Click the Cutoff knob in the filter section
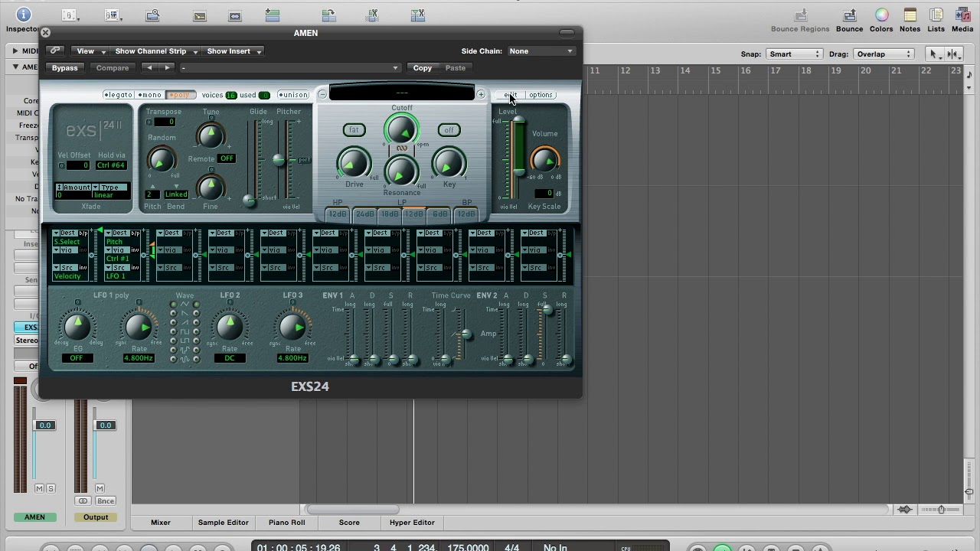980x551 pixels. [x=401, y=130]
